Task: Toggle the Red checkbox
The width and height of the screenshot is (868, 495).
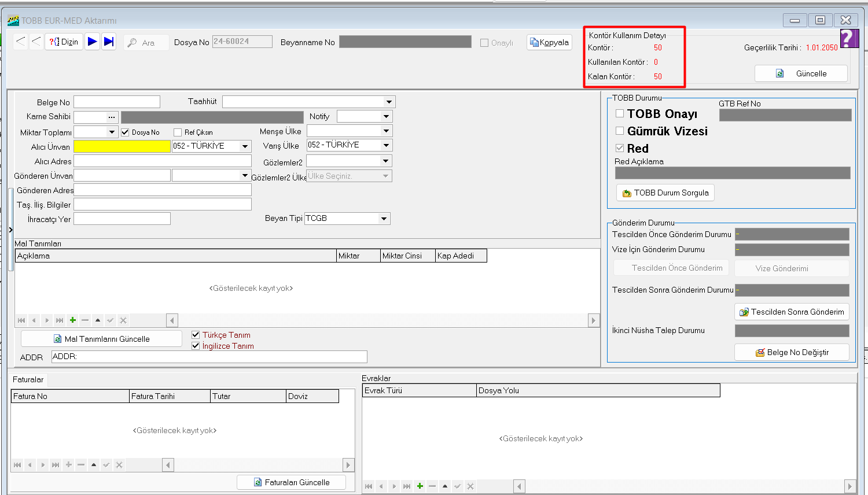Action: (620, 148)
